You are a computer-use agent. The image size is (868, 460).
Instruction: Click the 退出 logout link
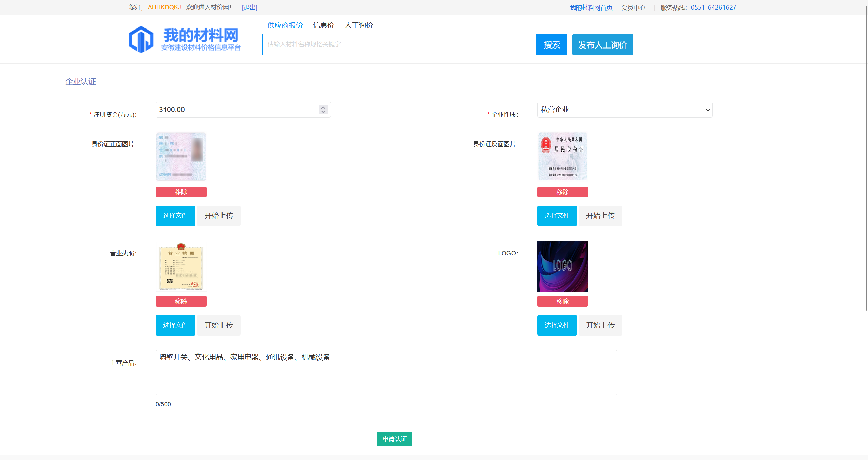point(249,7)
